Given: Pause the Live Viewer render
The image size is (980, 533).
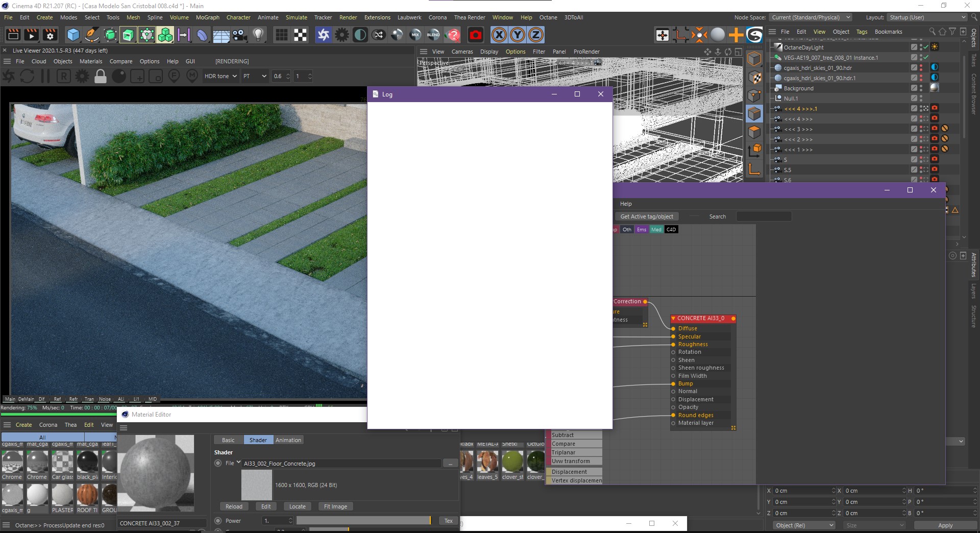Looking at the screenshot, I should click(x=45, y=76).
